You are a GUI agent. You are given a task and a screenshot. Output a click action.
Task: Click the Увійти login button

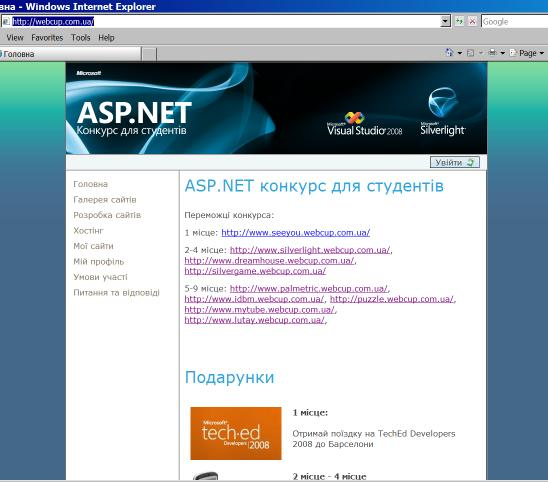tap(455, 162)
